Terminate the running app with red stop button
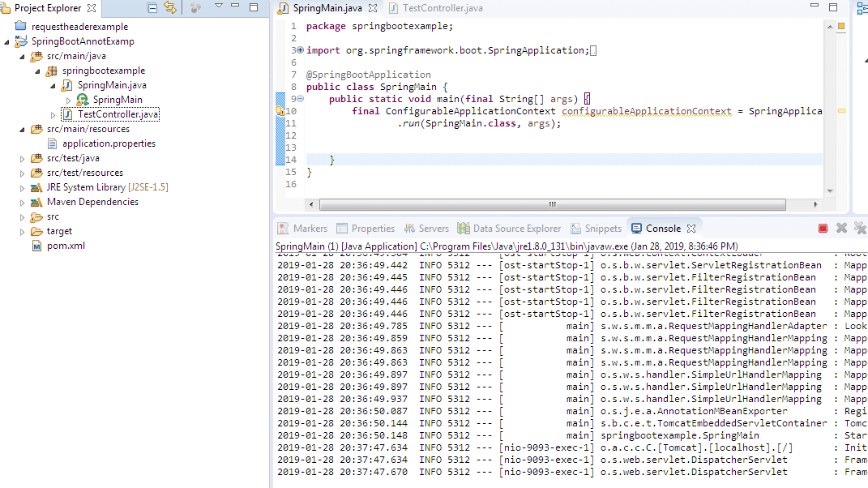This screenshot has height=488, width=868. tap(823, 229)
